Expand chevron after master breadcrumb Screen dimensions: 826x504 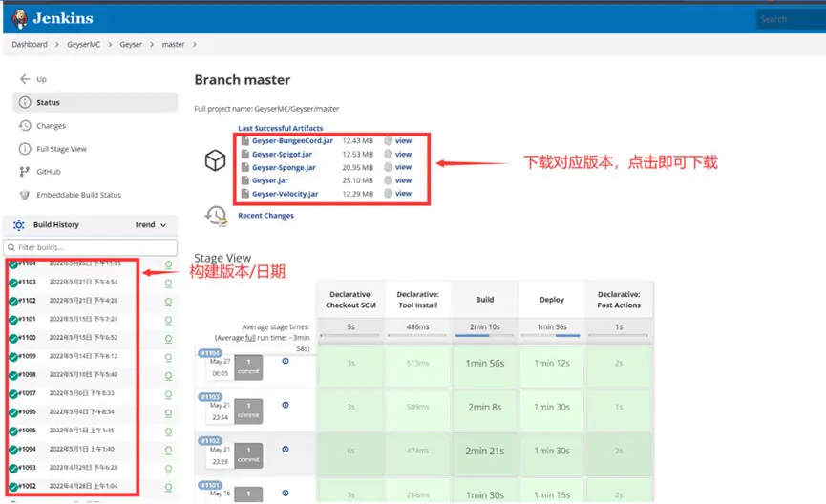(195, 44)
